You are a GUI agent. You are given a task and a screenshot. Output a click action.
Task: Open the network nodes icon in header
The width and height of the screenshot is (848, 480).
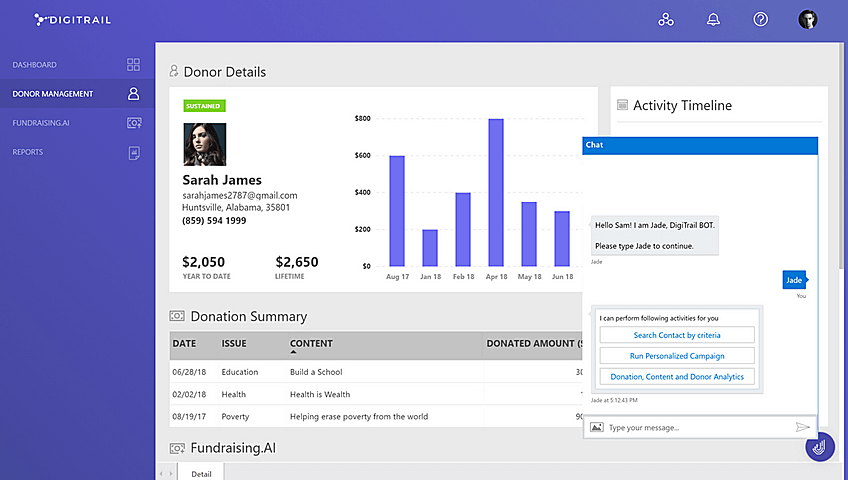tap(666, 20)
